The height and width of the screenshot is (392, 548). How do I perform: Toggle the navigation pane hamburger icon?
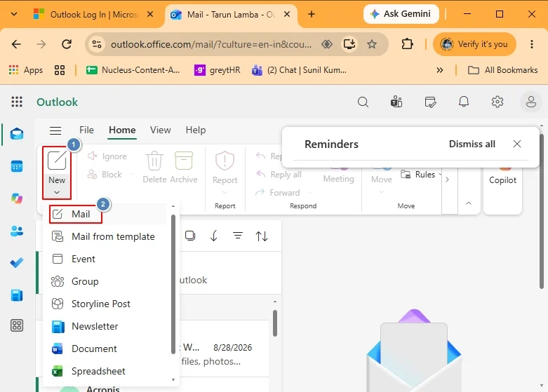point(55,130)
